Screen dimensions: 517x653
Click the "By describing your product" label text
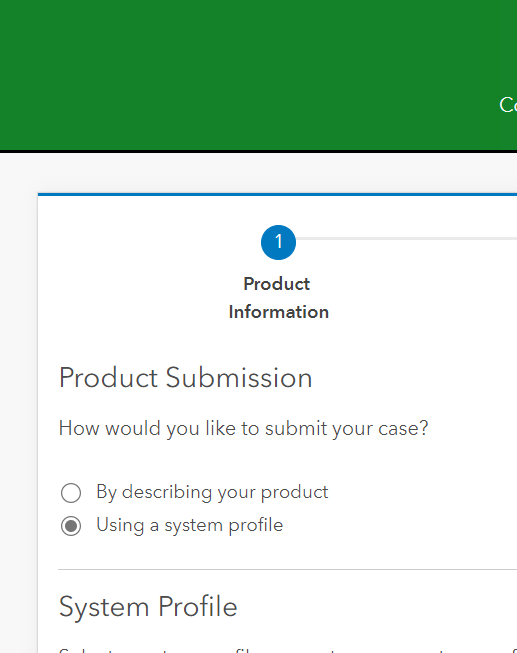(x=212, y=492)
